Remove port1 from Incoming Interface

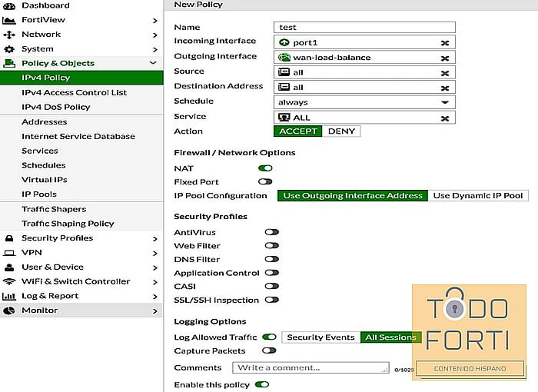444,42
